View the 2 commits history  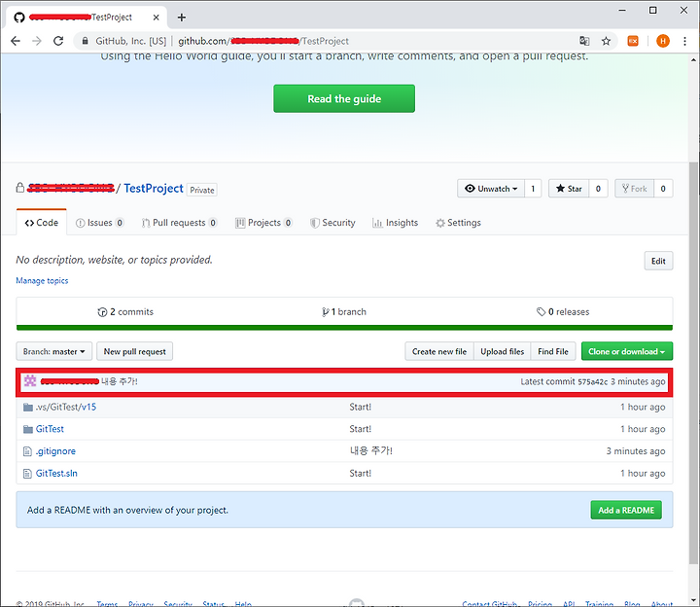coord(125,311)
